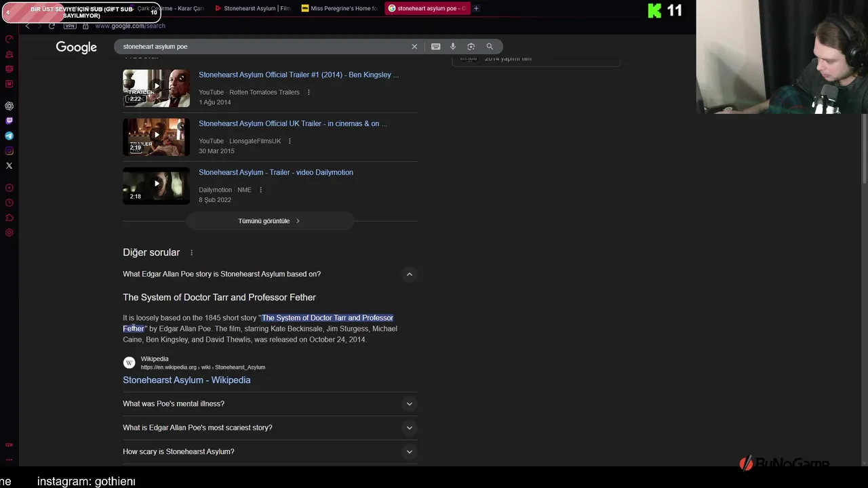Viewport: 868px width, 488px height.
Task: Clear search query with X icon
Action: [414, 47]
